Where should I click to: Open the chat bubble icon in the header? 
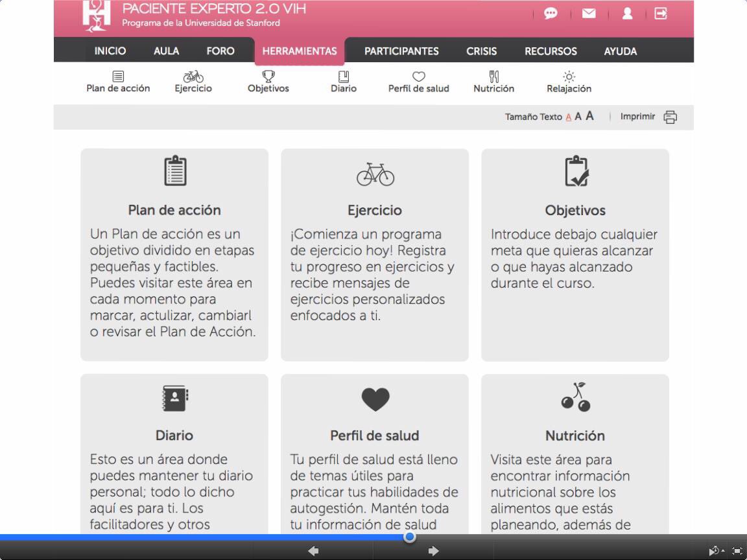click(x=551, y=14)
